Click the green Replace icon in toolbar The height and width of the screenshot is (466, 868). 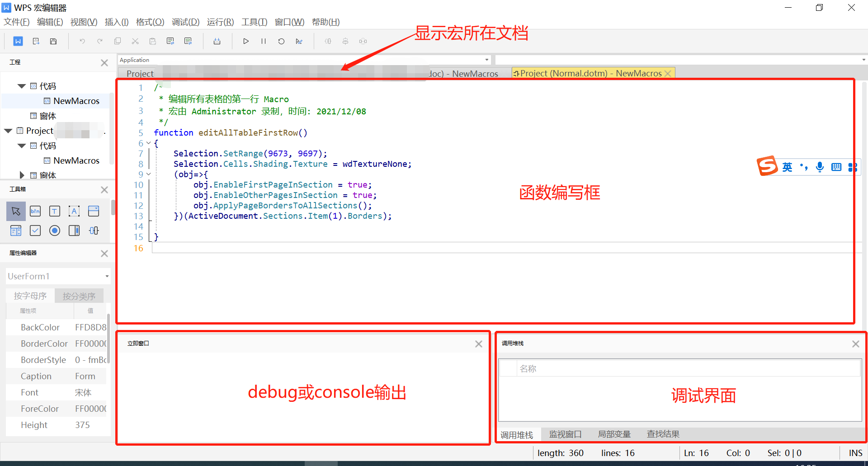click(x=188, y=41)
